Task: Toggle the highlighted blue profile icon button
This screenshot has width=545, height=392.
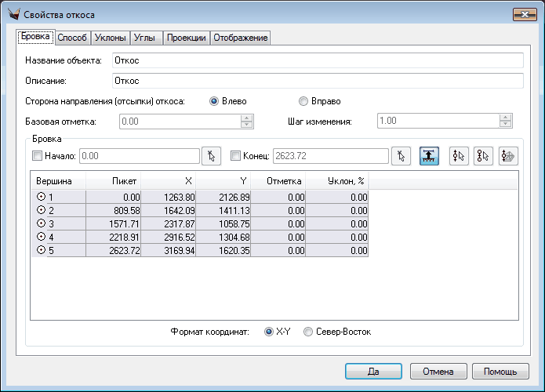Action: pyautogui.click(x=429, y=156)
